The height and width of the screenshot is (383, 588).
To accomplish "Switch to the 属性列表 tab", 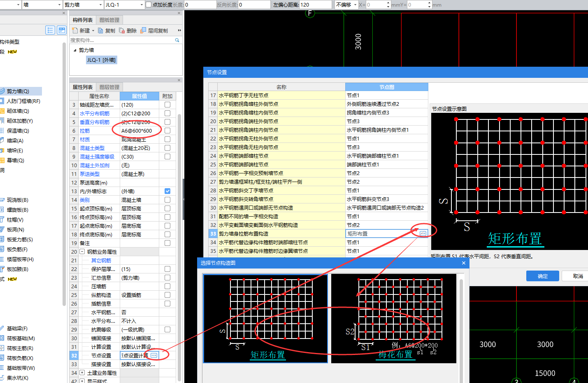I will coord(83,87).
